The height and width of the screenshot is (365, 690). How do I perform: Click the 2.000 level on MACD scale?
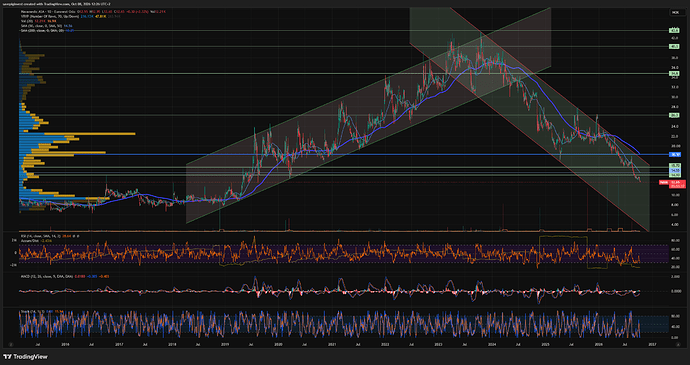tap(674, 277)
